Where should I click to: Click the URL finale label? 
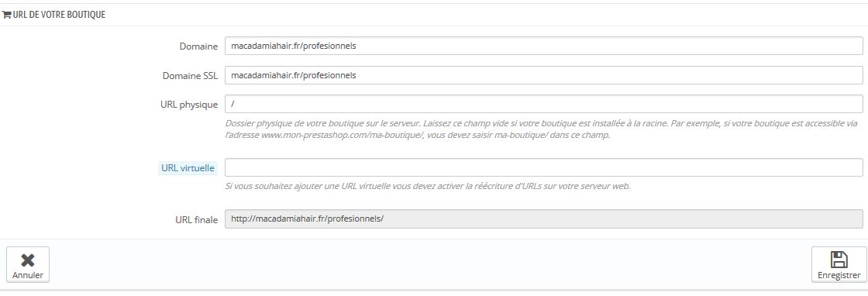pyautogui.click(x=197, y=219)
